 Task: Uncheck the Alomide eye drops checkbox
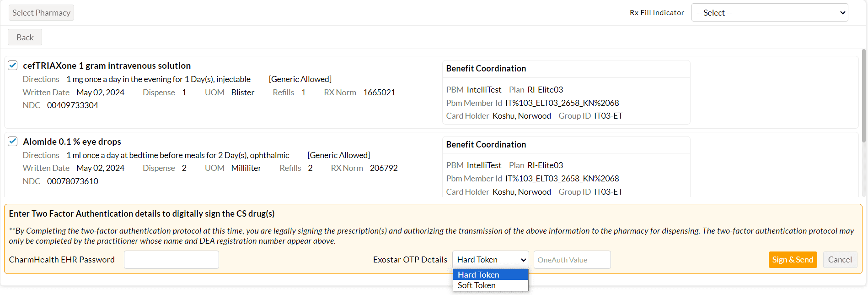[x=13, y=142]
